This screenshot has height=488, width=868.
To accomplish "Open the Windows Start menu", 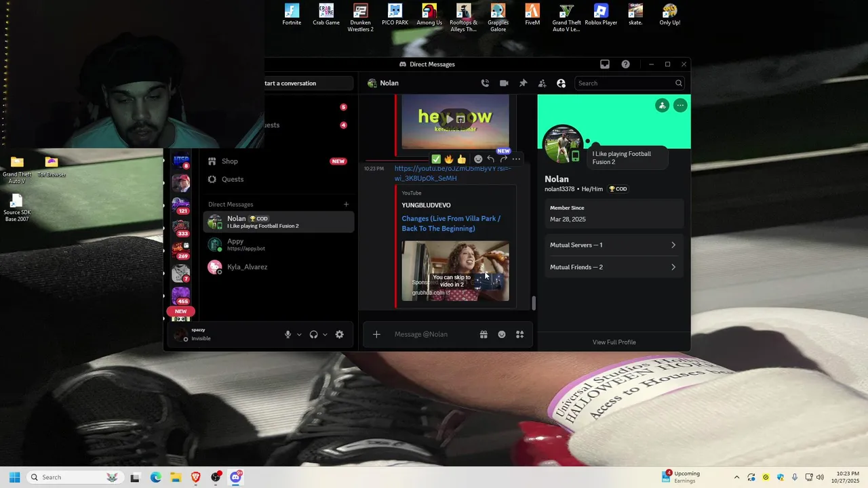I will pos(14,477).
